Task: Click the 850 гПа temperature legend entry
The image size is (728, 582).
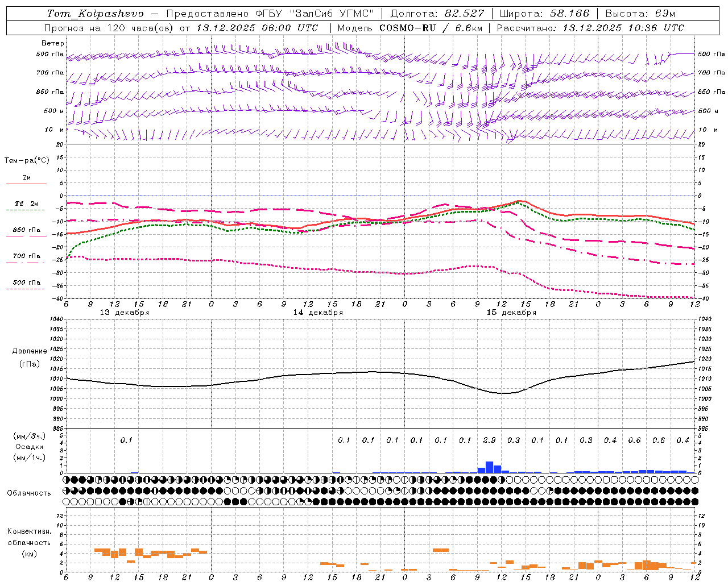Action: [x=27, y=230]
